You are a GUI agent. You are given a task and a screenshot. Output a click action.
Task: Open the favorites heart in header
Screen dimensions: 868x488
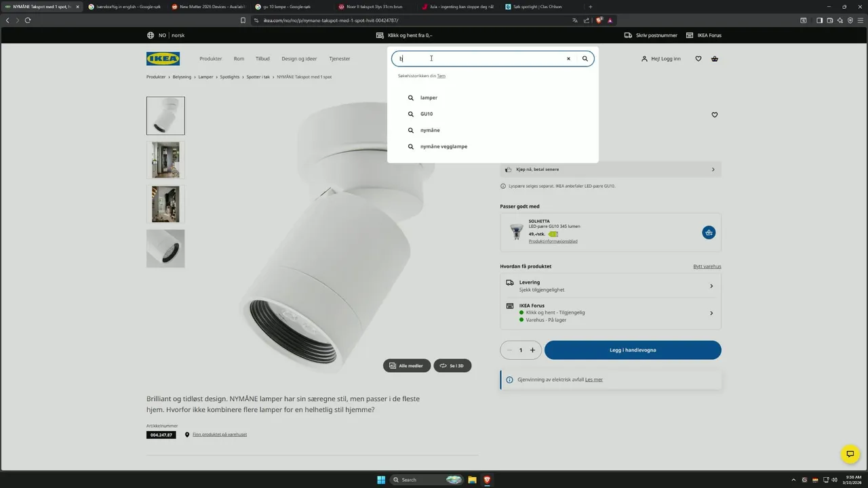coord(698,59)
